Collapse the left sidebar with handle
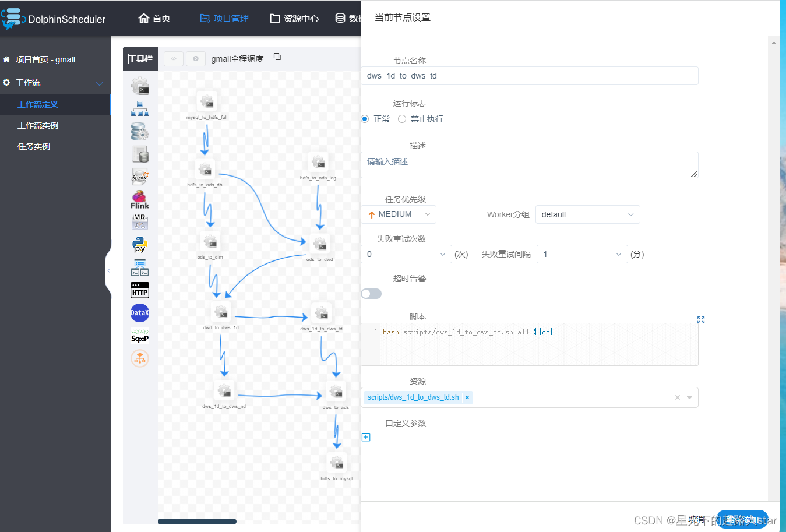786x532 pixels. 108,271
